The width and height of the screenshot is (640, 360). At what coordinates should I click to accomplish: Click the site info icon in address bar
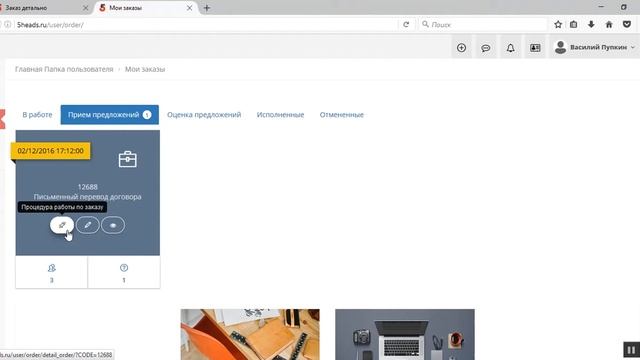pyautogui.click(x=7, y=24)
